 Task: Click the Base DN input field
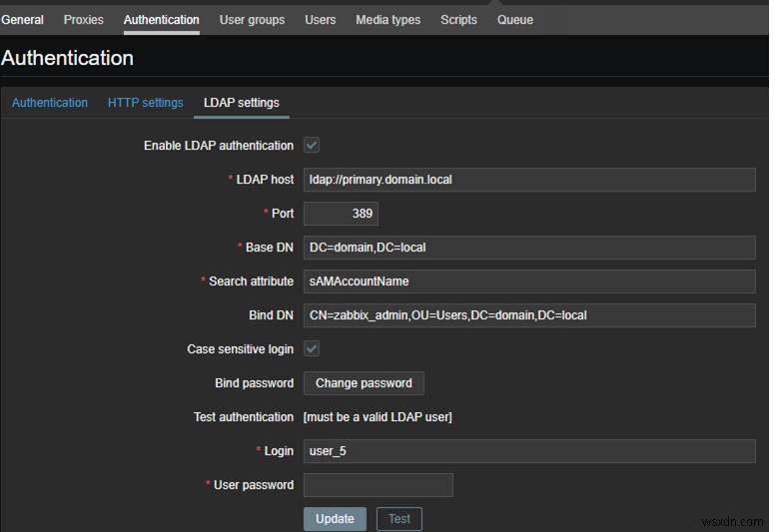(x=529, y=248)
